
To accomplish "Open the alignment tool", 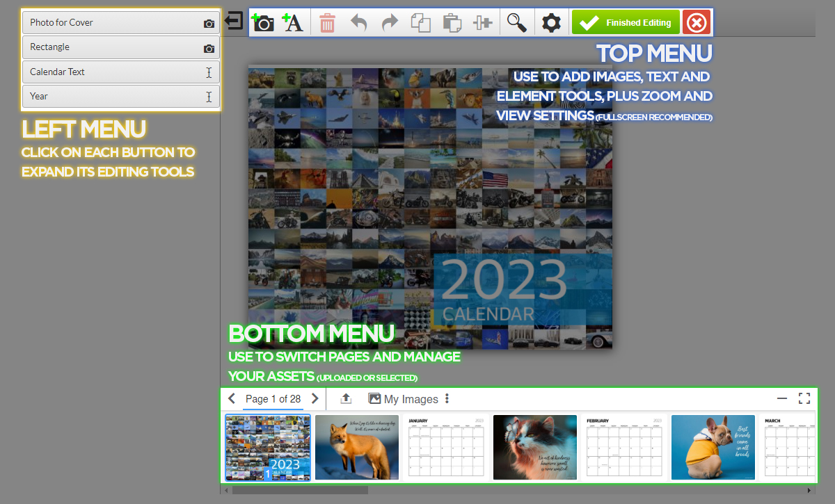I will click(x=482, y=23).
